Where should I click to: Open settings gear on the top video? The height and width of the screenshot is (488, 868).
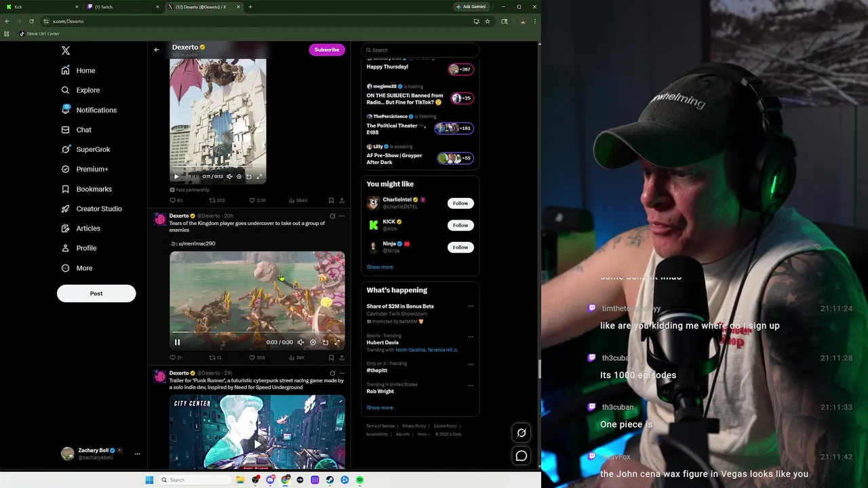pos(239,176)
